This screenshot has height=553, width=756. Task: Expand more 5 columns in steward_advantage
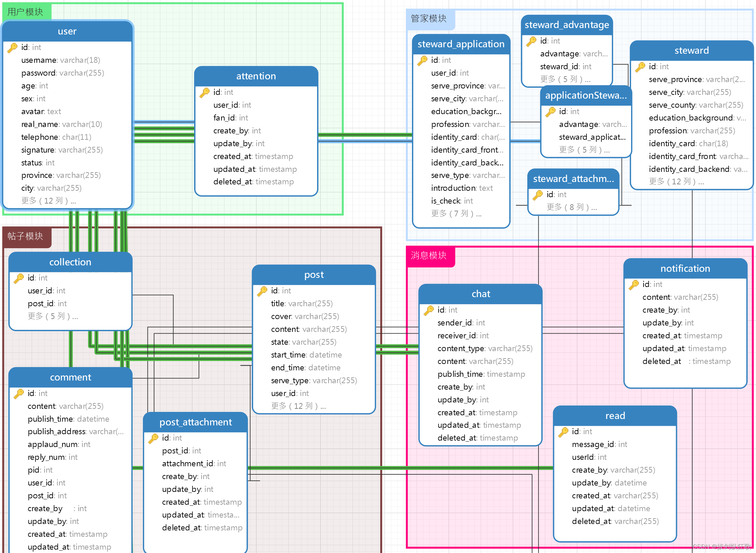point(565,79)
